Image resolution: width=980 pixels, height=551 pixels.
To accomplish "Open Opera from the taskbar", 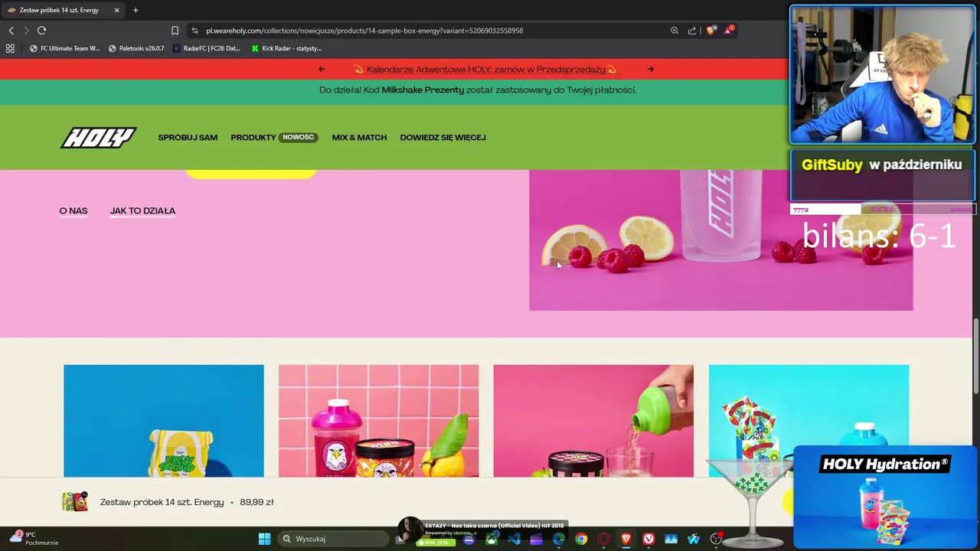I will pyautogui.click(x=603, y=539).
